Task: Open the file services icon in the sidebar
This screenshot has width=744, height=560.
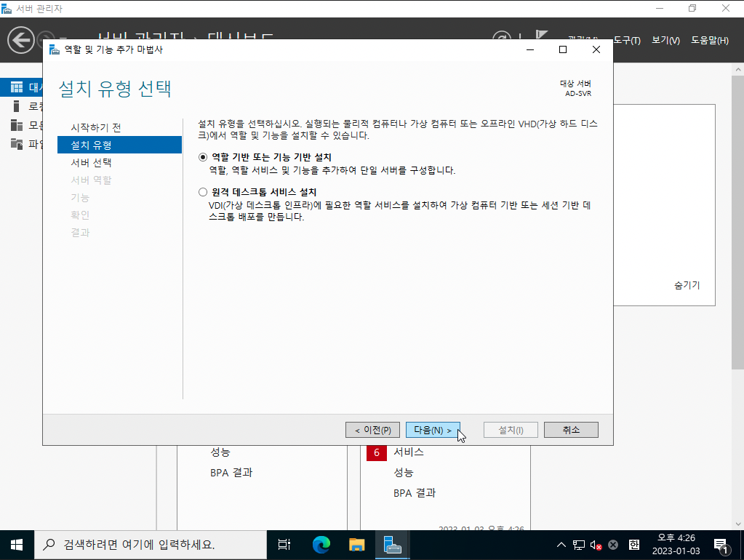Action: (x=17, y=143)
